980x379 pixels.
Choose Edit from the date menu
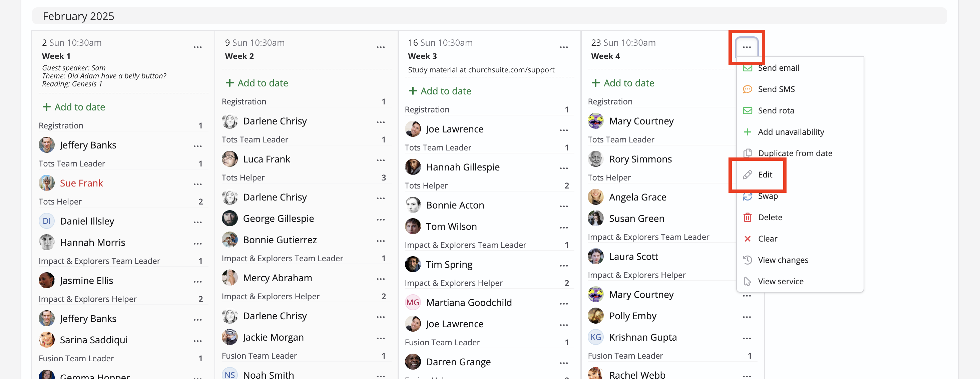765,175
